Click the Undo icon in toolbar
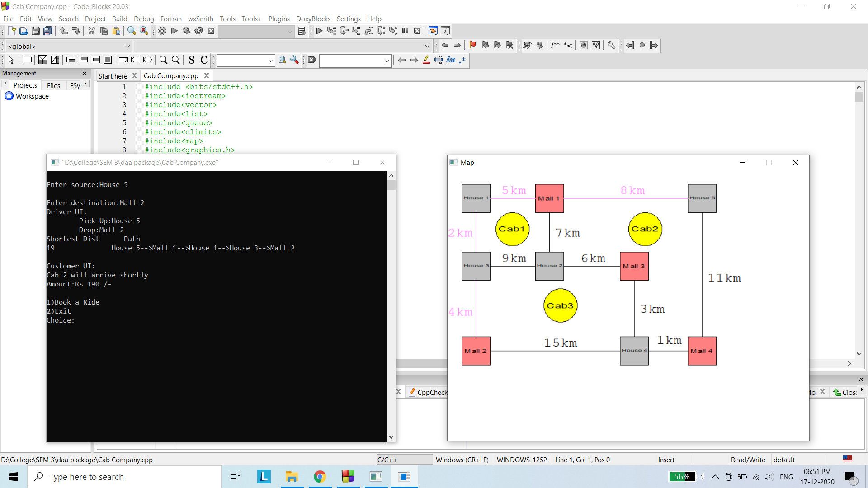Screen dimensions: 868x488 tap(64, 31)
